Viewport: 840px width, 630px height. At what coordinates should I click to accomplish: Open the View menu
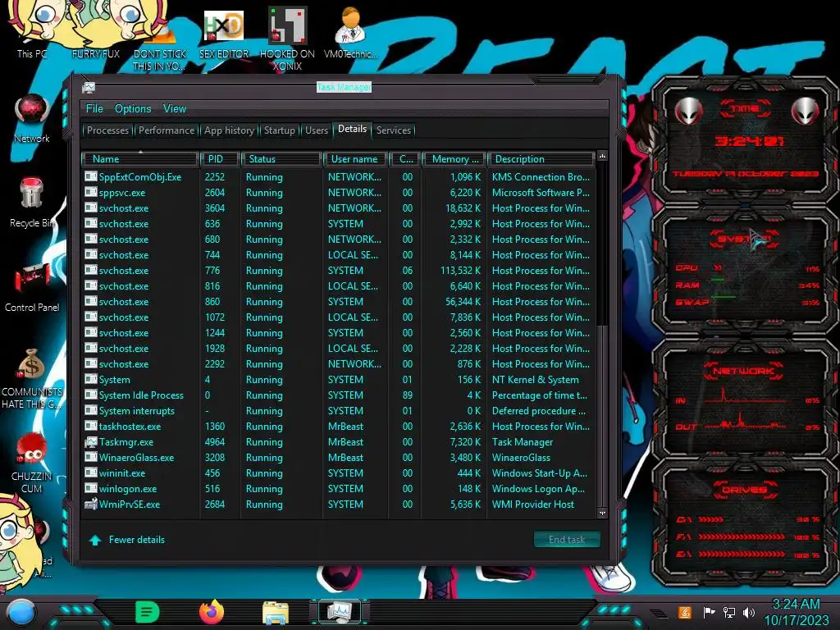[175, 109]
